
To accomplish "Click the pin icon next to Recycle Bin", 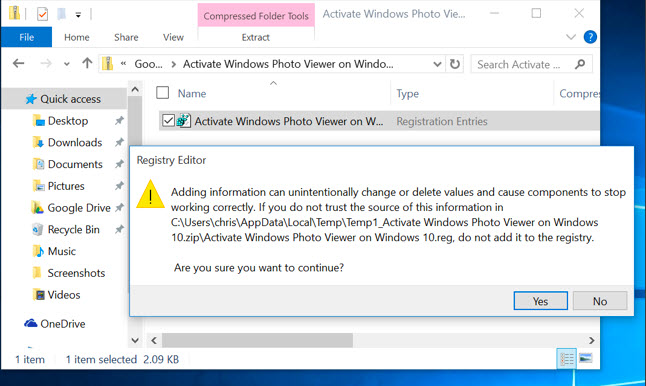I will pyautogui.click(x=119, y=229).
